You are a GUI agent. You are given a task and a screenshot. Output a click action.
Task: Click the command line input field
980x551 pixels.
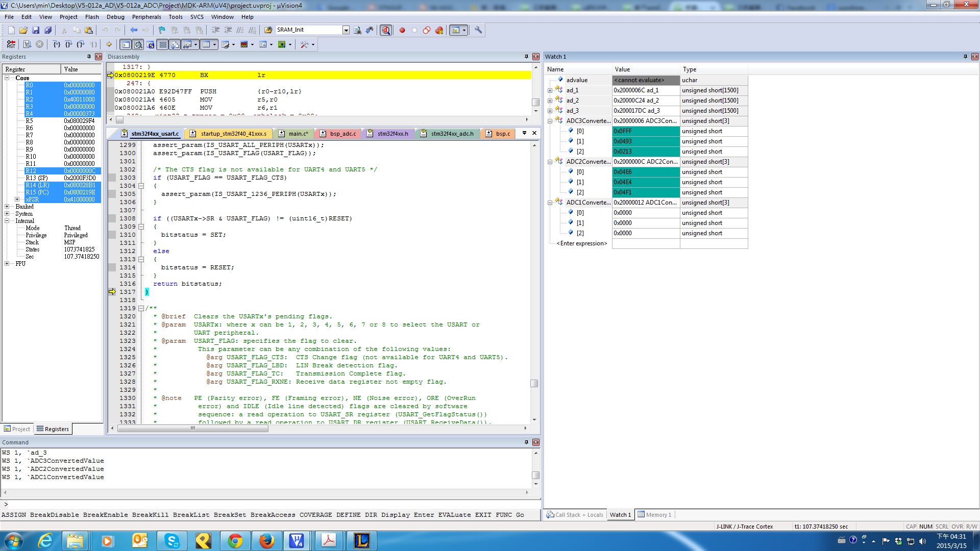pos(271,504)
